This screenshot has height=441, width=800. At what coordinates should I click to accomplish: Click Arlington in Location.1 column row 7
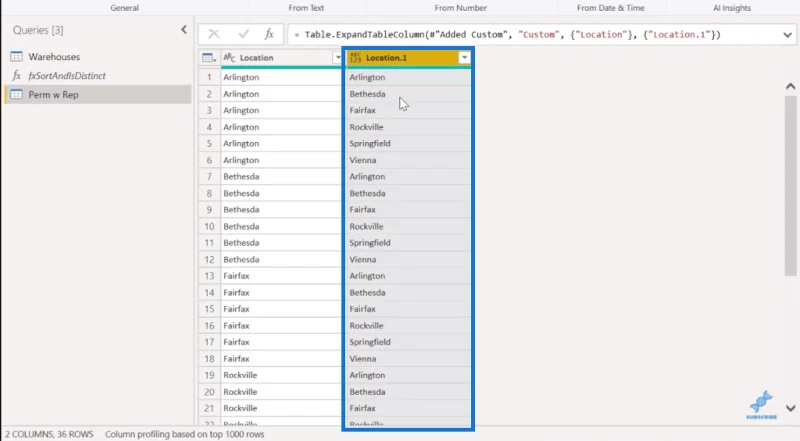coord(367,177)
